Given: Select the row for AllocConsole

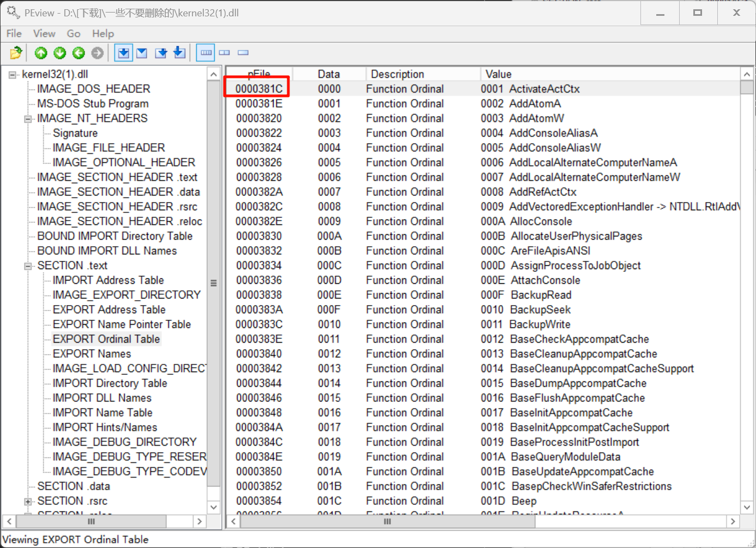Looking at the screenshot, I should pos(541,221).
